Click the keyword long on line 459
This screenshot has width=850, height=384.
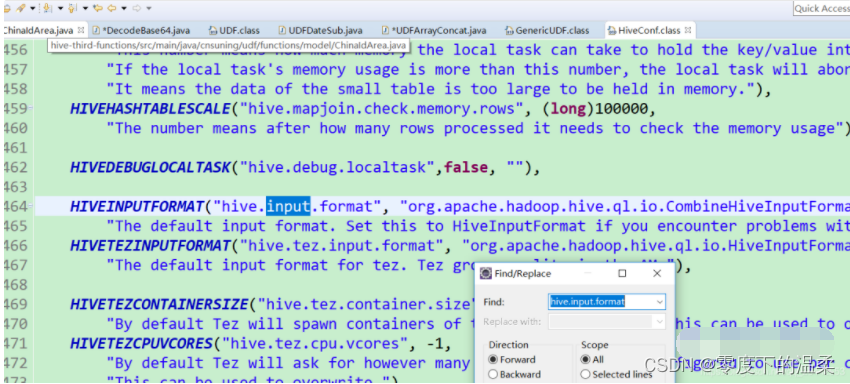pyautogui.click(x=569, y=108)
